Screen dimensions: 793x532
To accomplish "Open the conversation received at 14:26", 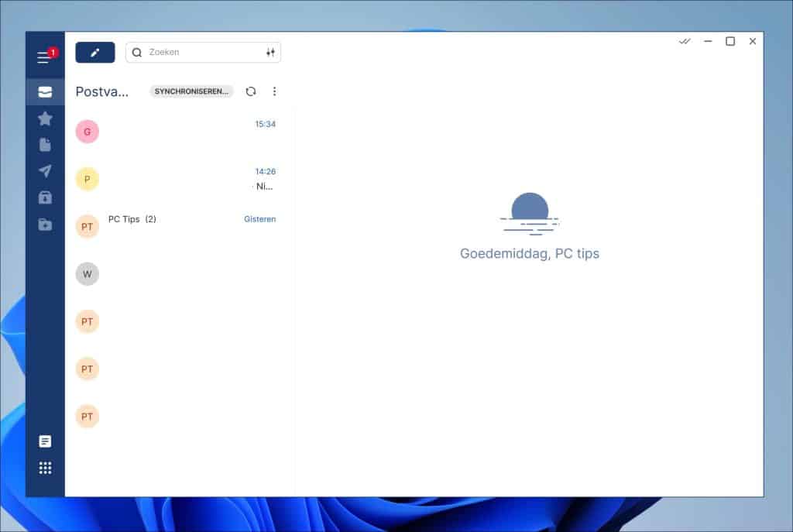I will [x=178, y=179].
